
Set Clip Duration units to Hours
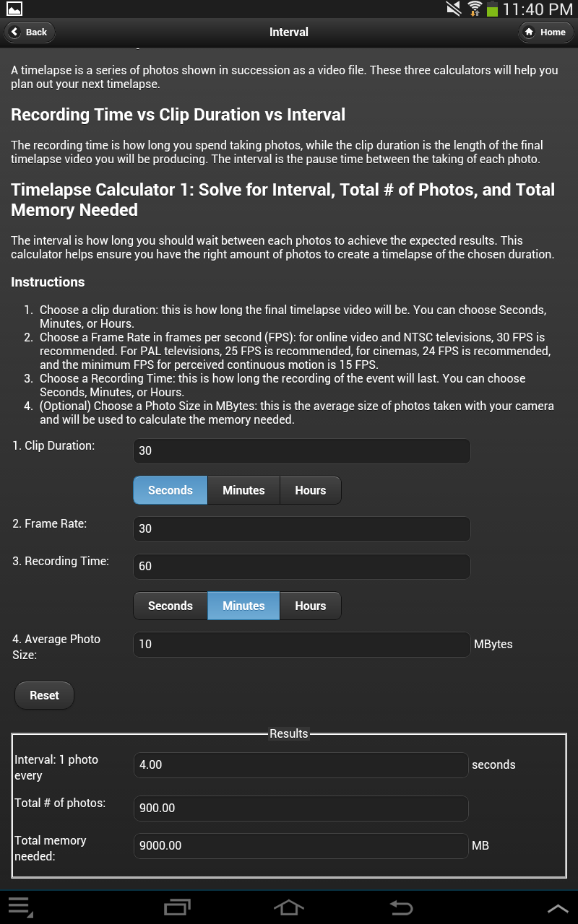310,490
